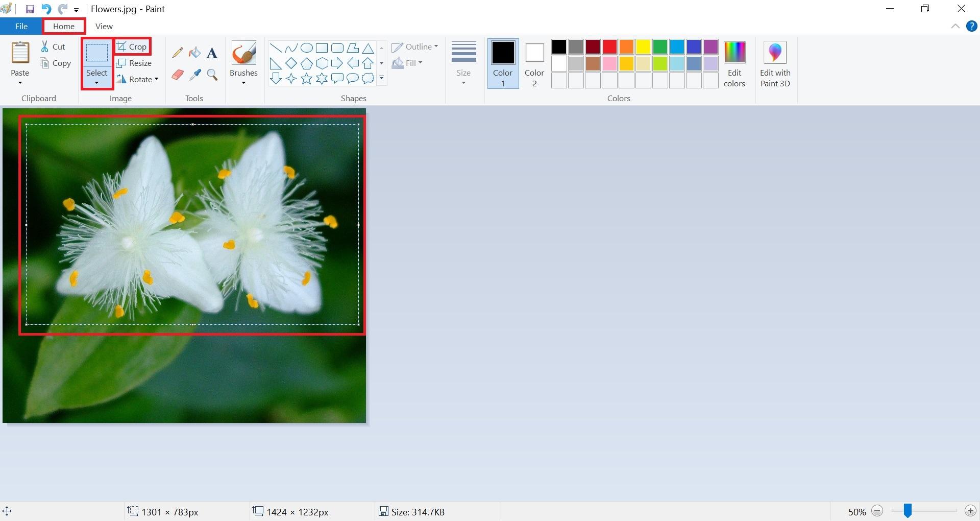Click the Save icon in the title bar
This screenshot has width=980, height=521.
pos(30,9)
